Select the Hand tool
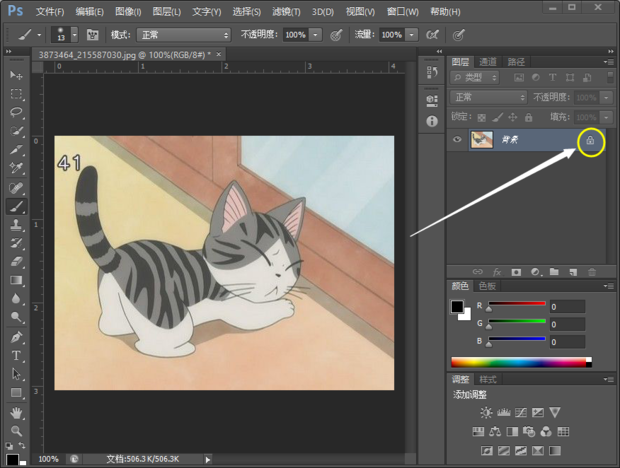620x468 pixels. (16, 413)
